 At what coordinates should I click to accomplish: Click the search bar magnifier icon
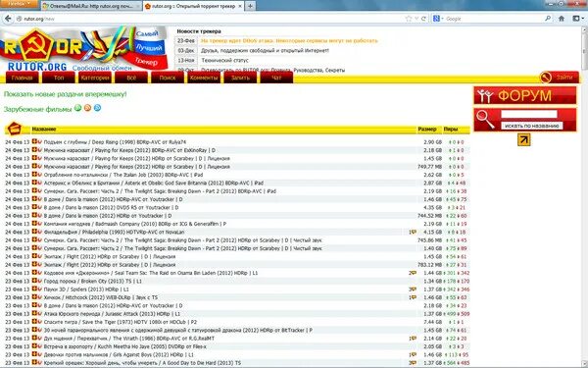tap(548, 19)
